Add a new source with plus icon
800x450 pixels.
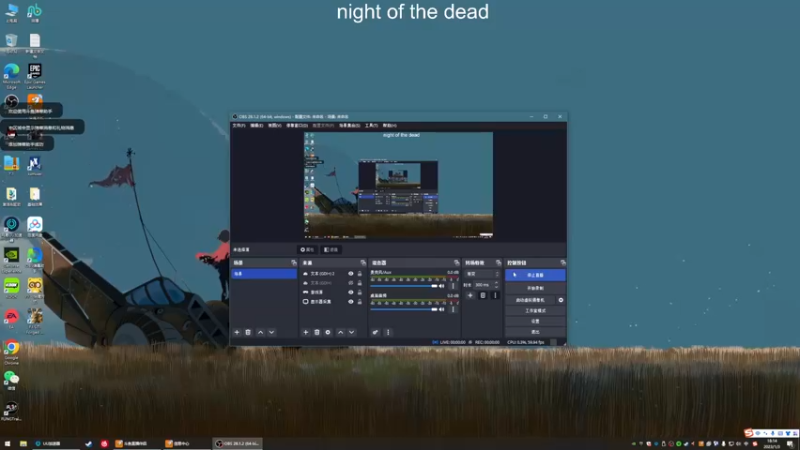(x=306, y=332)
